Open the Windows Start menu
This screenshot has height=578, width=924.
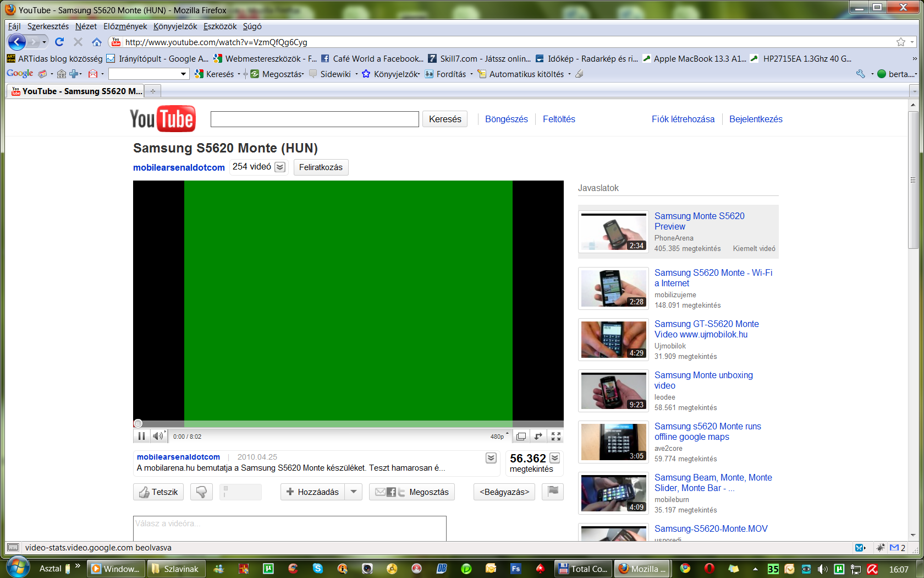[x=18, y=567]
